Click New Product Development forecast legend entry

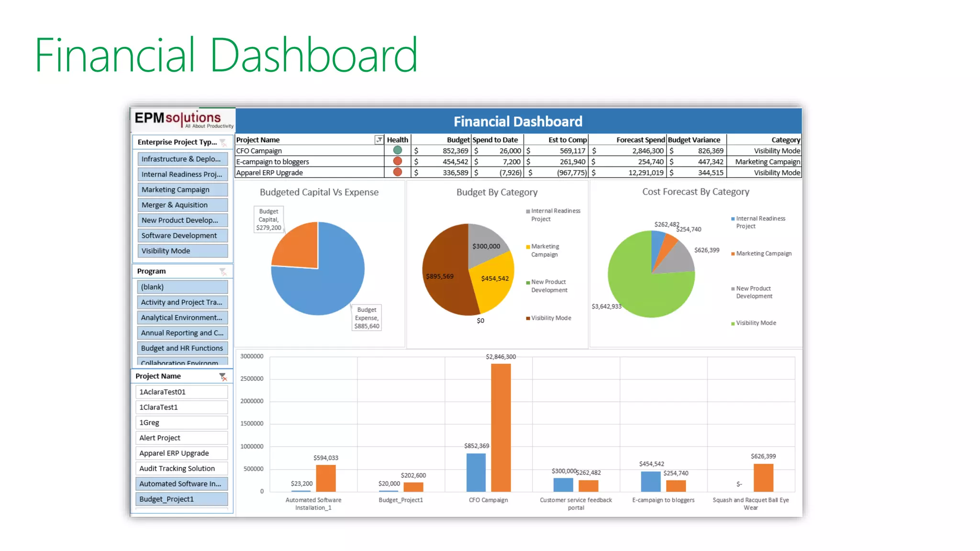coord(752,292)
